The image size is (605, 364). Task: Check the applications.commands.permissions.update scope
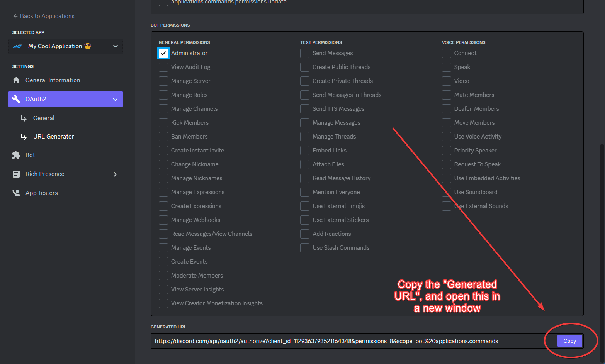[x=163, y=2]
